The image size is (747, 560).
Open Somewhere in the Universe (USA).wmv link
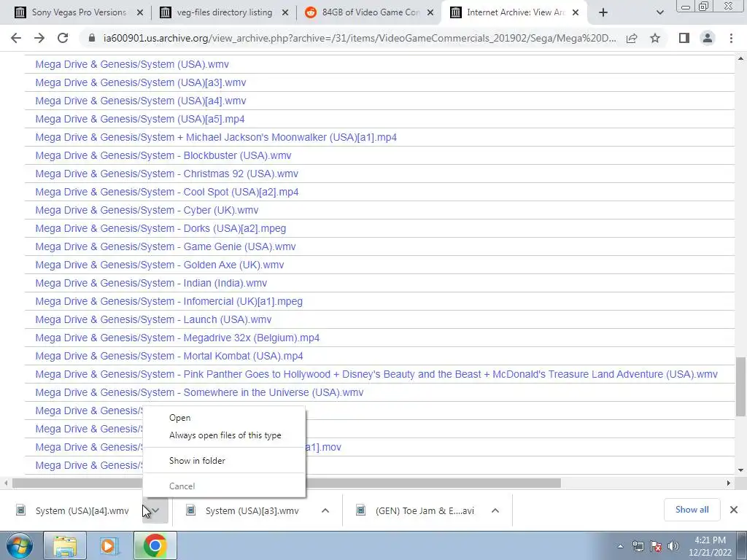click(199, 393)
